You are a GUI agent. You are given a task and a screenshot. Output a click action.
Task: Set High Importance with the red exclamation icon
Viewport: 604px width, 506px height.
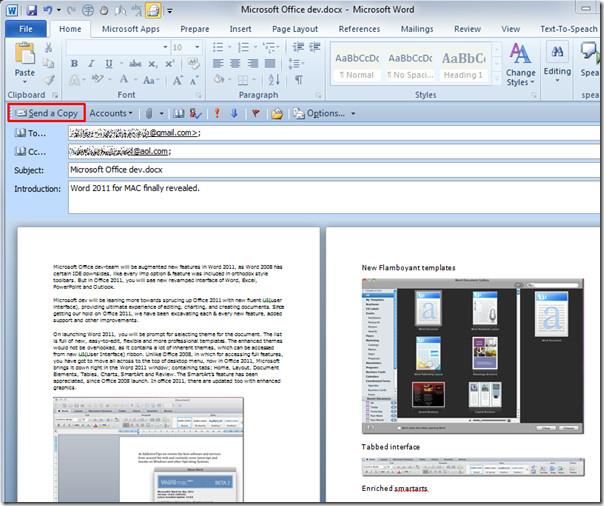tap(216, 113)
